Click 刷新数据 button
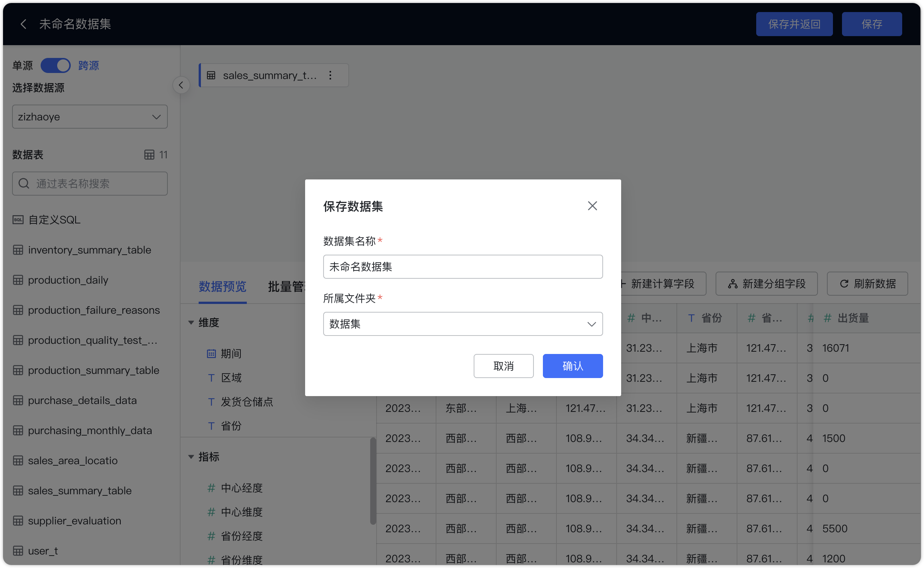The image size is (924, 568). pyautogui.click(x=867, y=284)
